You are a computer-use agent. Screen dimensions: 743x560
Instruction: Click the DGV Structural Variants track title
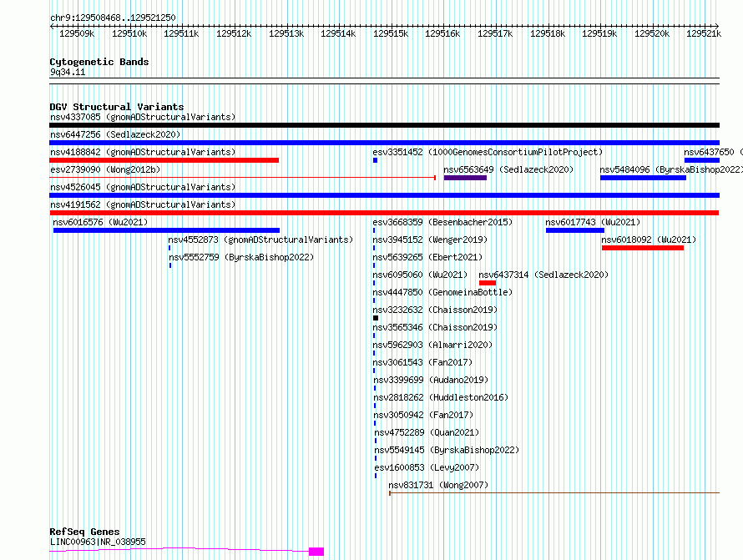[117, 107]
